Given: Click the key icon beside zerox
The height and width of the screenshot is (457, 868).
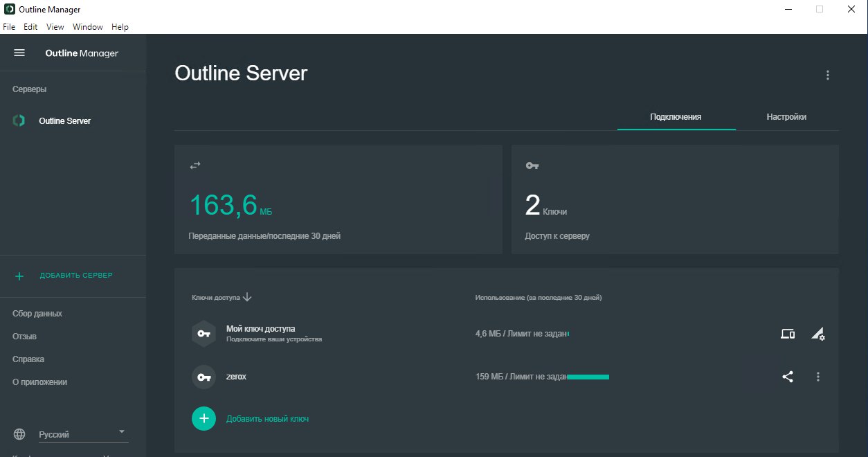Looking at the screenshot, I should coord(204,377).
